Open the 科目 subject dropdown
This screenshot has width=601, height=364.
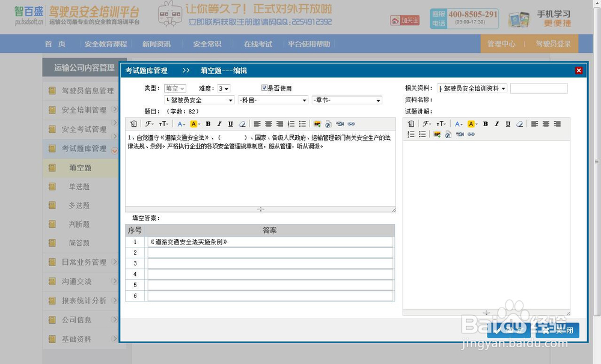tap(273, 100)
